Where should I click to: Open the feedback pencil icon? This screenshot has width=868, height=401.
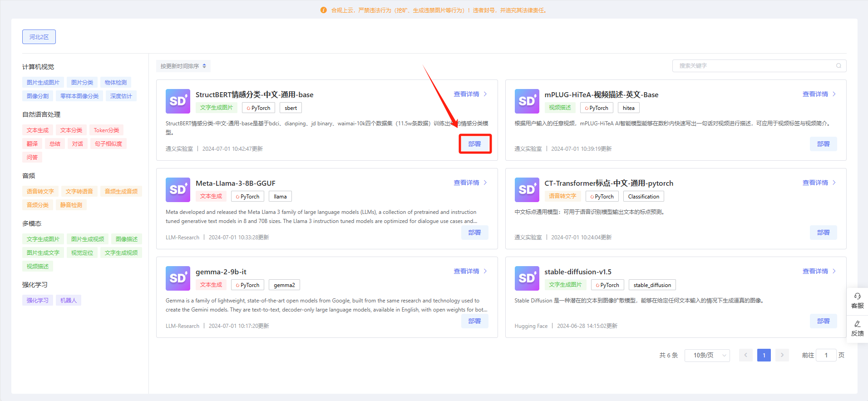click(x=857, y=324)
